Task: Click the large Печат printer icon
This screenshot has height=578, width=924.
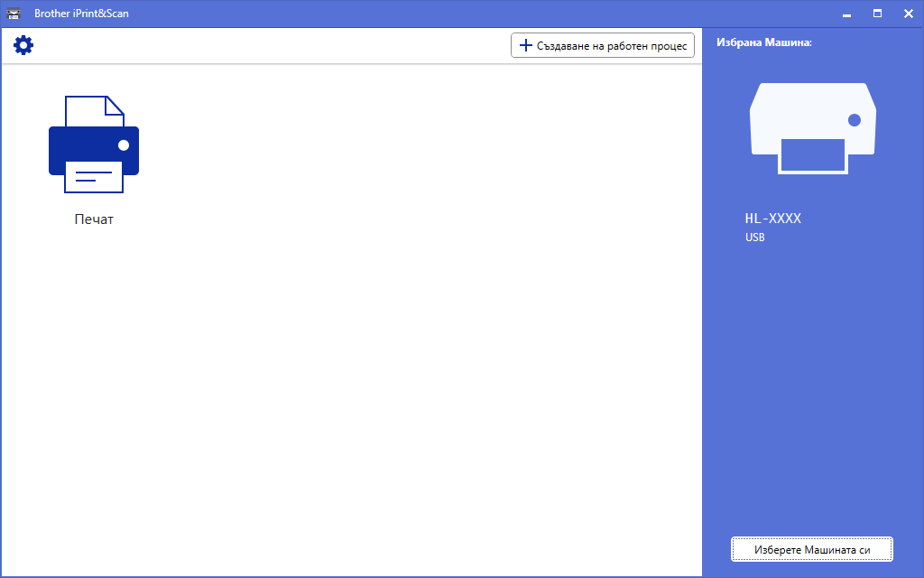Action: [x=94, y=144]
